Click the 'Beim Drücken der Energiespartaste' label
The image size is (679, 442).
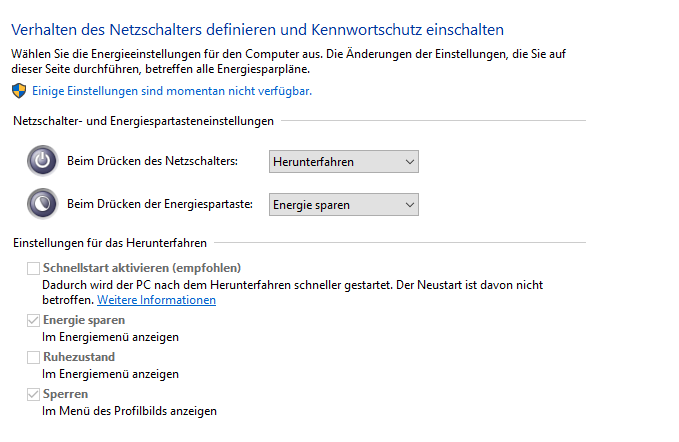coord(160,204)
